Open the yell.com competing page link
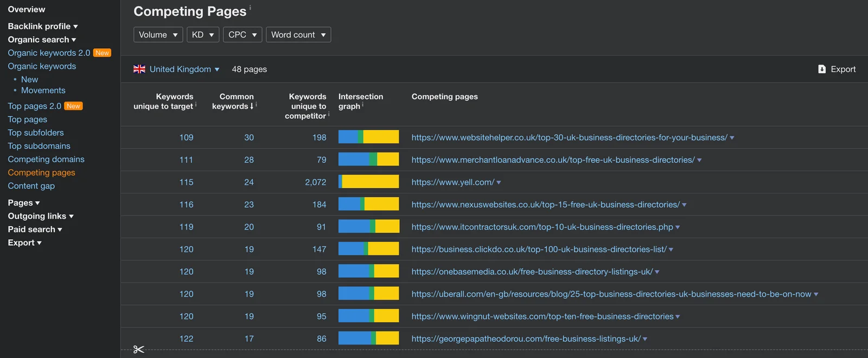The image size is (868, 358). 452,182
